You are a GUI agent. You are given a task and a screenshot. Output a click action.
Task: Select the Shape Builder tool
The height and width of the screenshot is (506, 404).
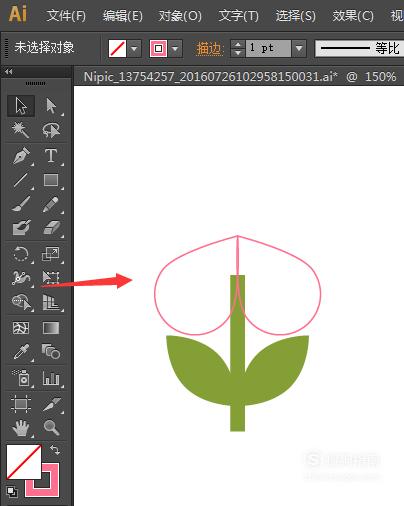click(x=21, y=302)
